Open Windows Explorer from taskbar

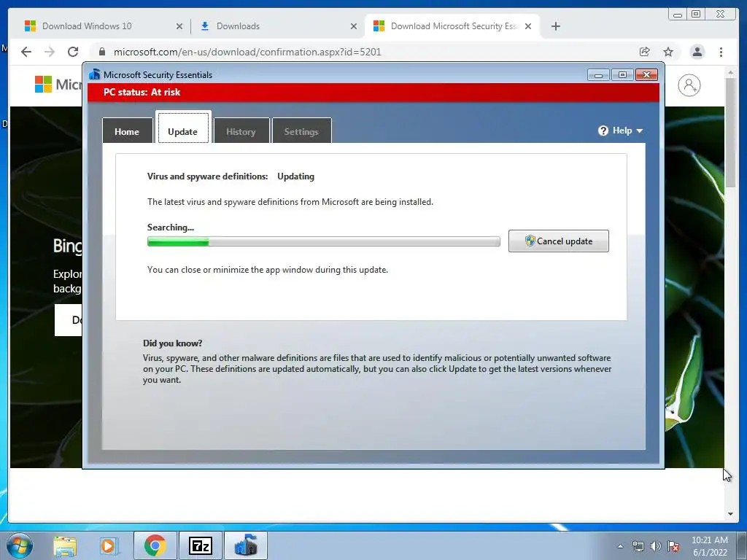tap(65, 545)
